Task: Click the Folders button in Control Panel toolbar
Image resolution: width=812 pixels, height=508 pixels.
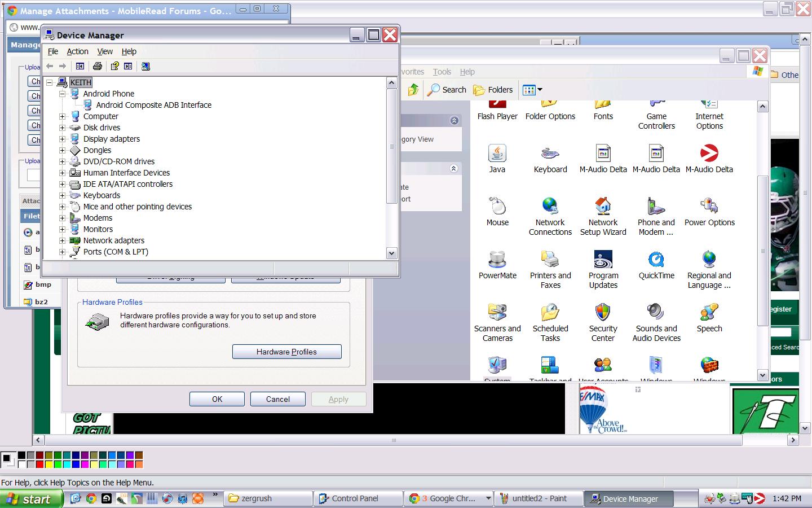Action: [x=493, y=89]
